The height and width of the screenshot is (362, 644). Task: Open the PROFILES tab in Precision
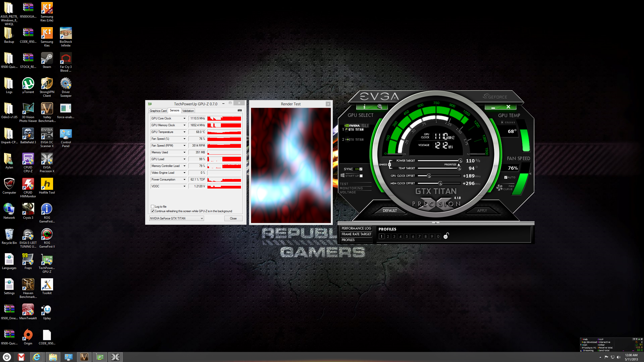pos(356,240)
